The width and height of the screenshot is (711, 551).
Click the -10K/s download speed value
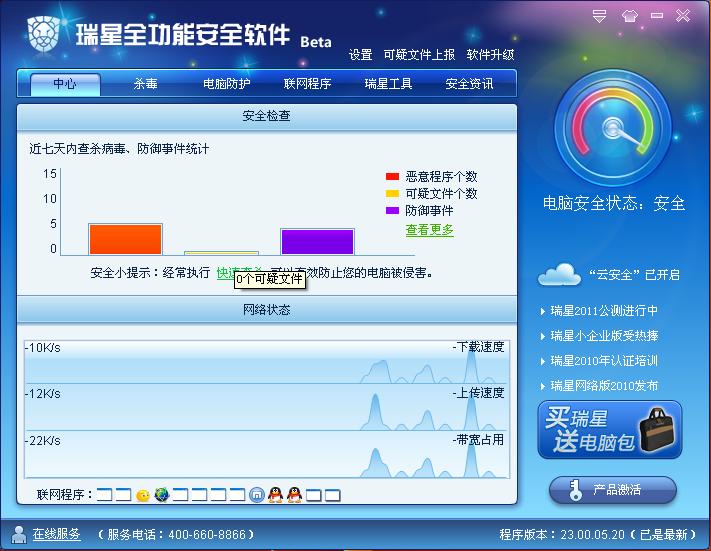[x=43, y=348]
